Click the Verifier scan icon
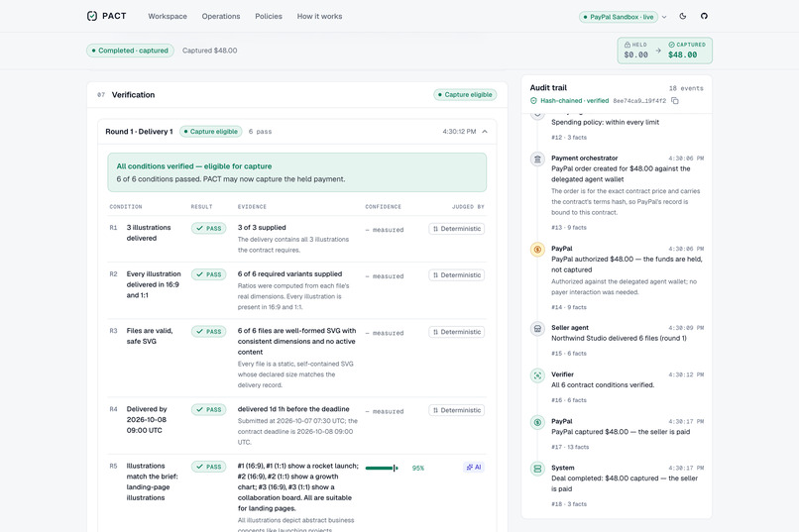 point(537,375)
